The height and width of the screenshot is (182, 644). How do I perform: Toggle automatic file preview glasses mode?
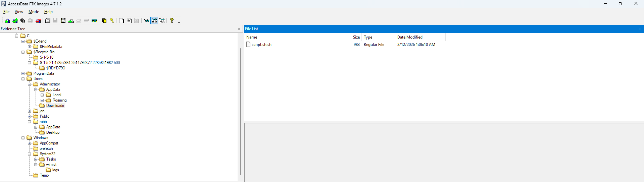pos(147,21)
